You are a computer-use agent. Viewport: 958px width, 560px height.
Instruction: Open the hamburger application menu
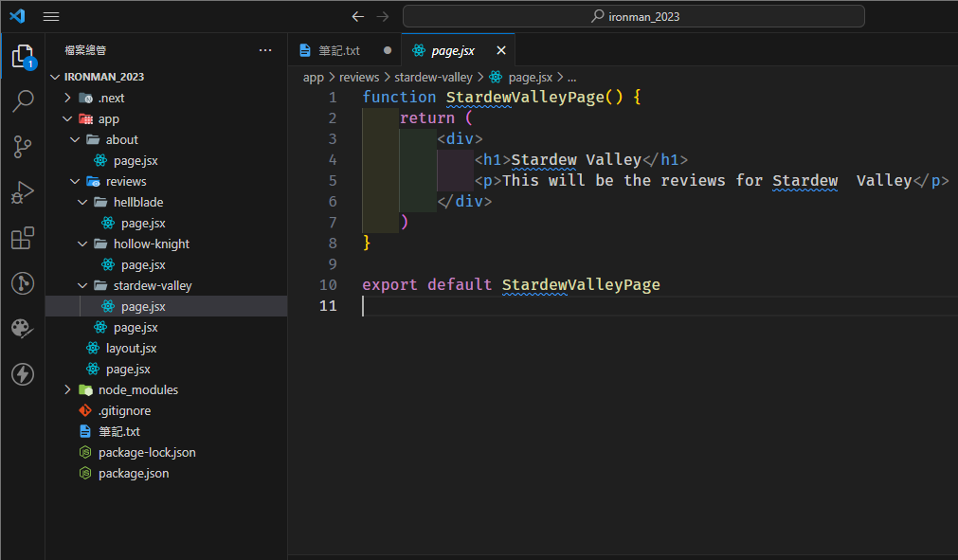(x=51, y=16)
